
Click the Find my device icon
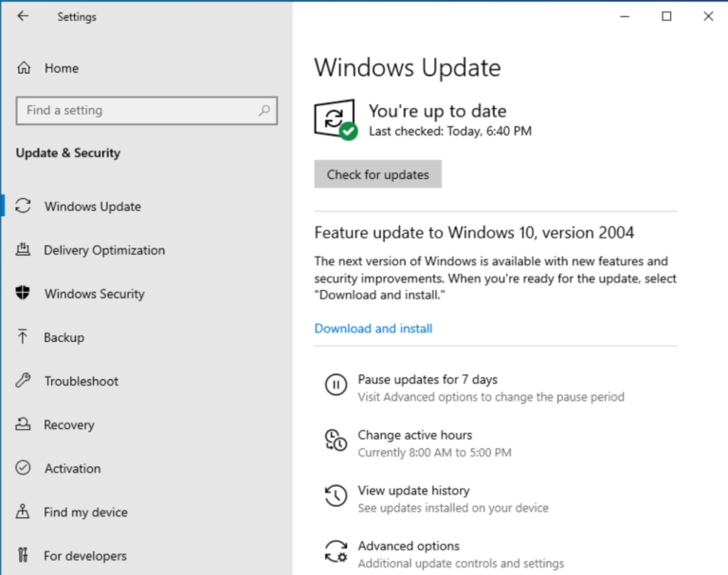pos(23,512)
